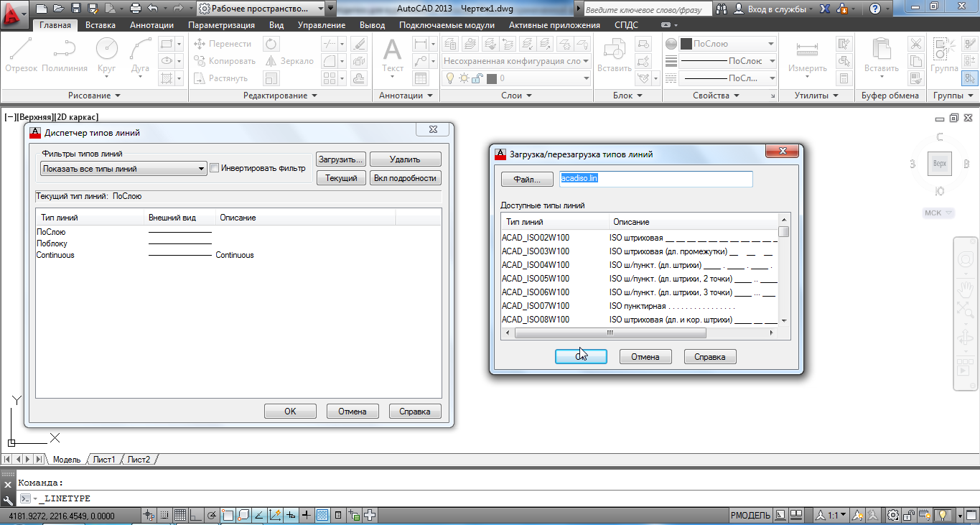
Task: Click the help question mark icon
Action: [874, 9]
